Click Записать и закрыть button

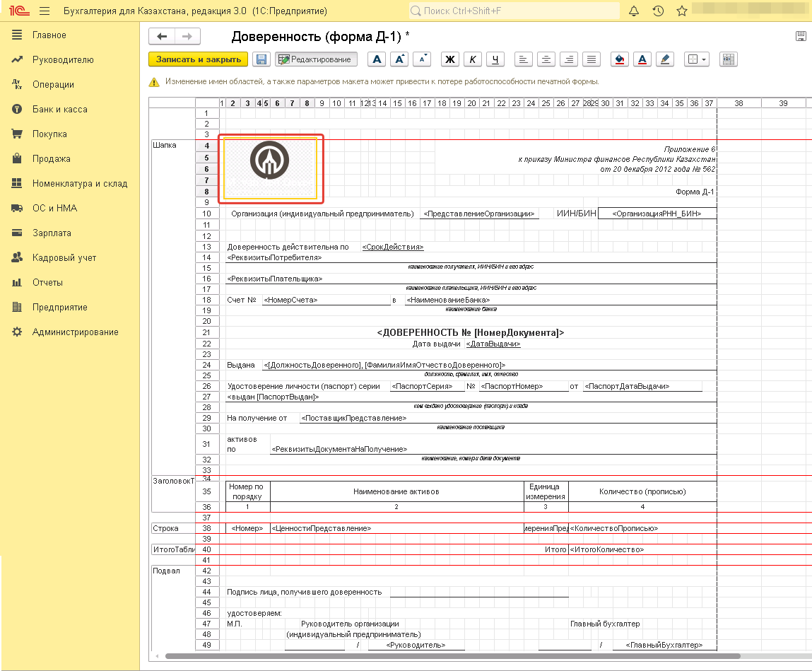(199, 59)
